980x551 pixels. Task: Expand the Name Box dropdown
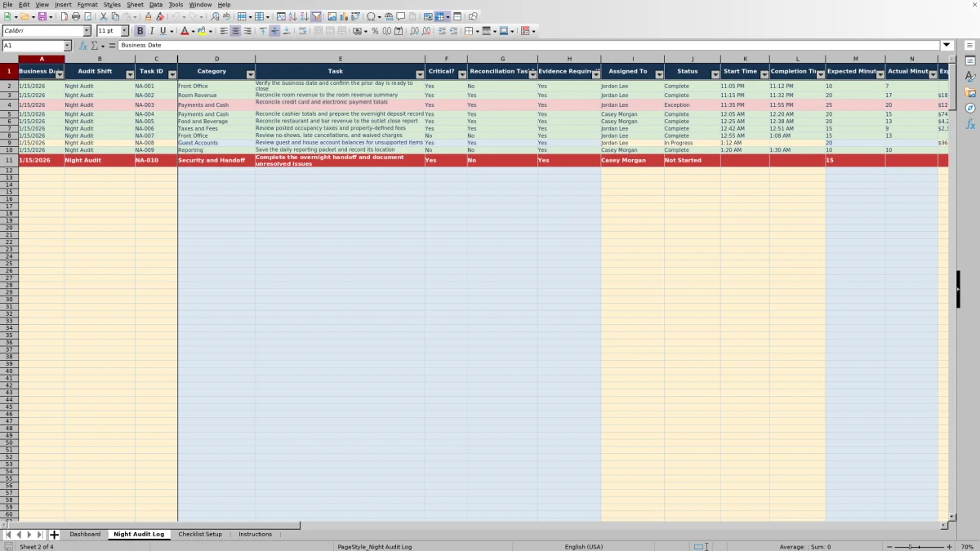tap(67, 46)
